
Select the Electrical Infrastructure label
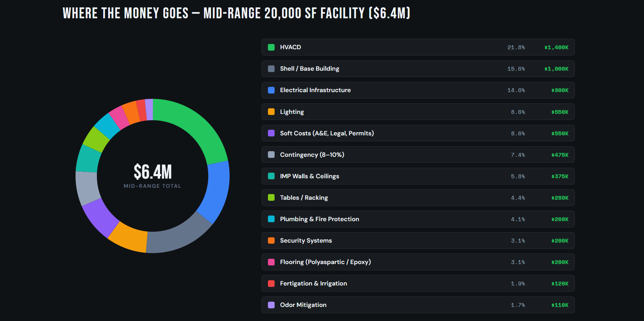point(315,90)
